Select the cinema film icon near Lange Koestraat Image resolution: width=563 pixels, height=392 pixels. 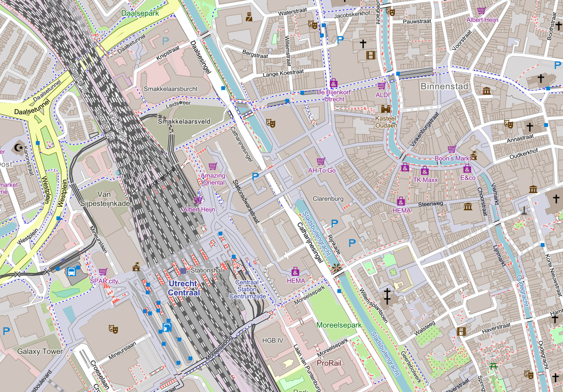(371, 55)
